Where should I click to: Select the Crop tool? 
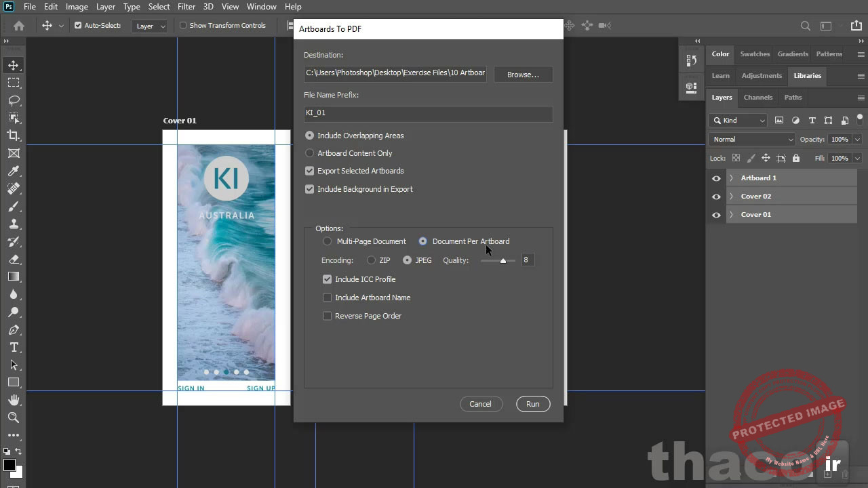pos(14,136)
